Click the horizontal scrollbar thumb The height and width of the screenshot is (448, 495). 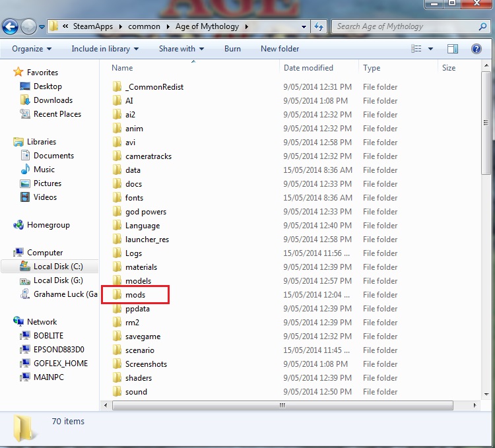(282, 405)
